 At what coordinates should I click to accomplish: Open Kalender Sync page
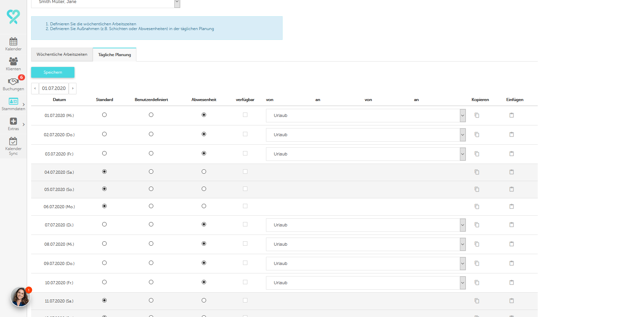pos(13,146)
